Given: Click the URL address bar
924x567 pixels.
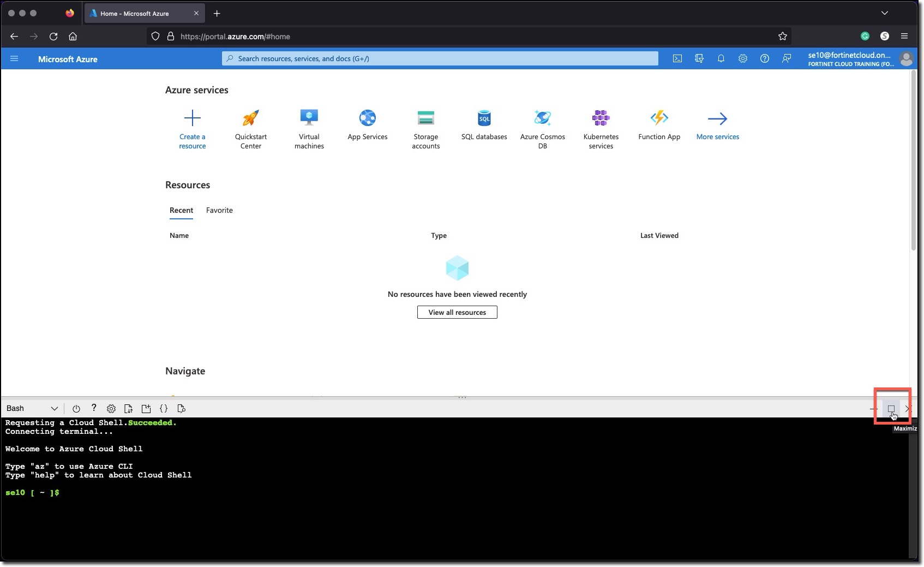Looking at the screenshot, I should [x=469, y=37].
